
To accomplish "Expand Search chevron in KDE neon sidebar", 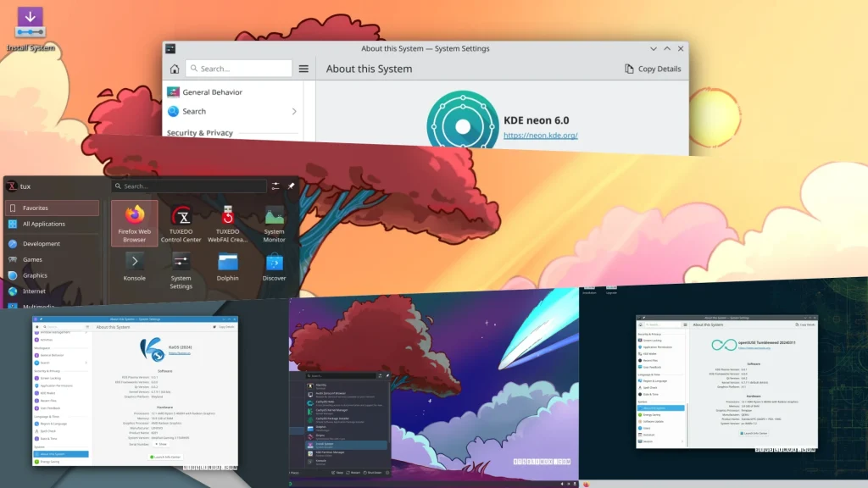I will pyautogui.click(x=294, y=112).
